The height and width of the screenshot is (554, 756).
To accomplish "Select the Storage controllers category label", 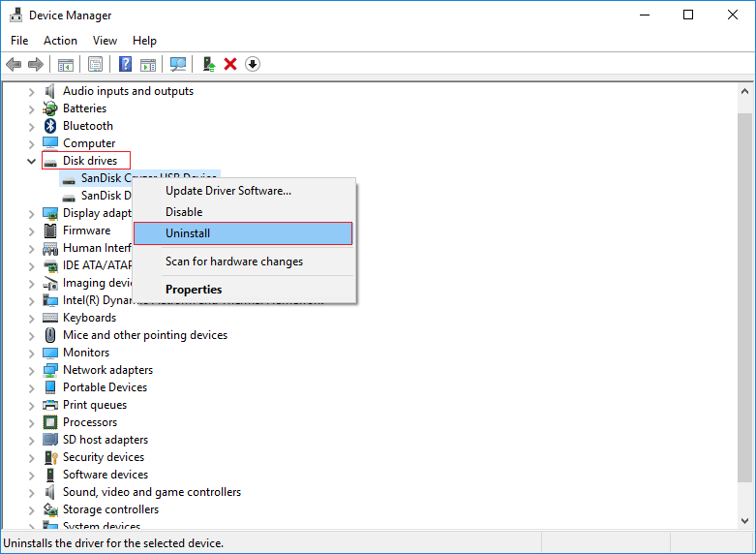I will tap(111, 509).
